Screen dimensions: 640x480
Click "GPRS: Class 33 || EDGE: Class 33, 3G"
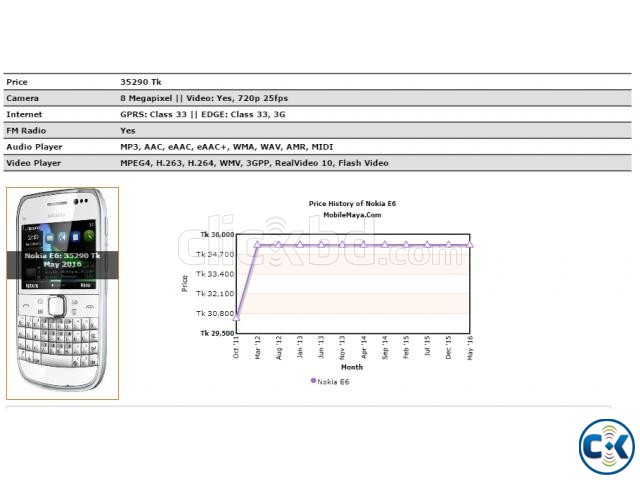pos(203,115)
